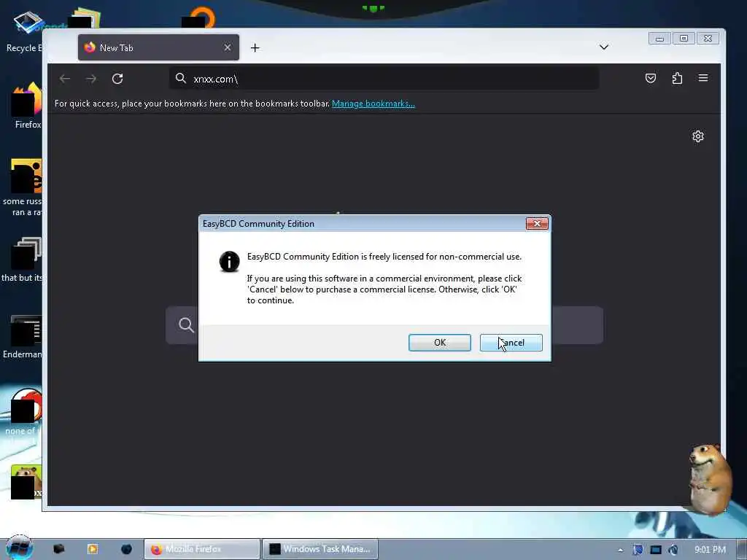The height and width of the screenshot is (560, 747).
Task: Open the Firefox hamburger menu
Action: (x=703, y=78)
